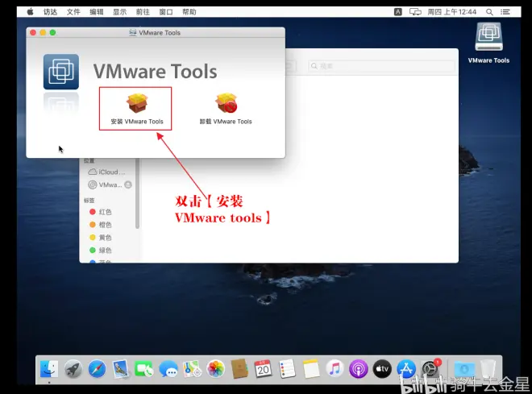This screenshot has width=532, height=394.
Task: Open Apple TV from the Dock
Action: point(382,369)
